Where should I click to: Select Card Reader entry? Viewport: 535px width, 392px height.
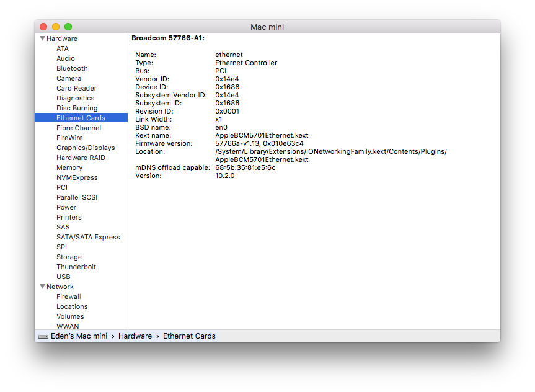pyautogui.click(x=76, y=88)
